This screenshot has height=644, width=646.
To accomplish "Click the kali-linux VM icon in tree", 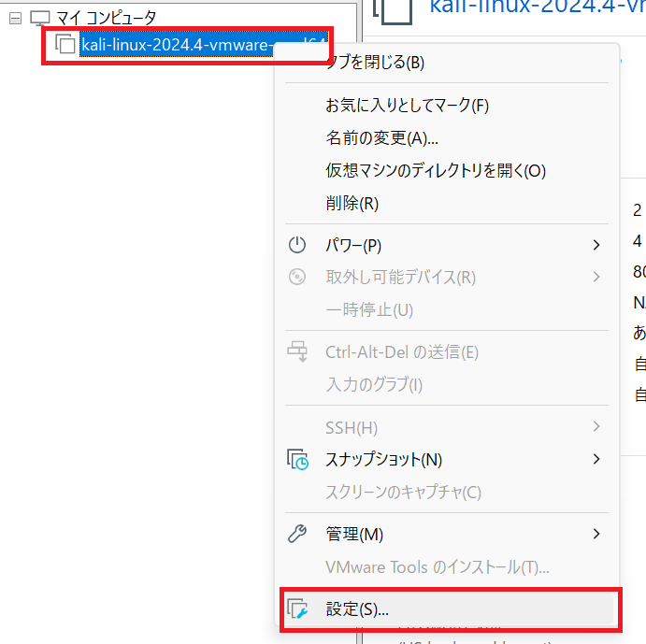I will click(x=65, y=44).
